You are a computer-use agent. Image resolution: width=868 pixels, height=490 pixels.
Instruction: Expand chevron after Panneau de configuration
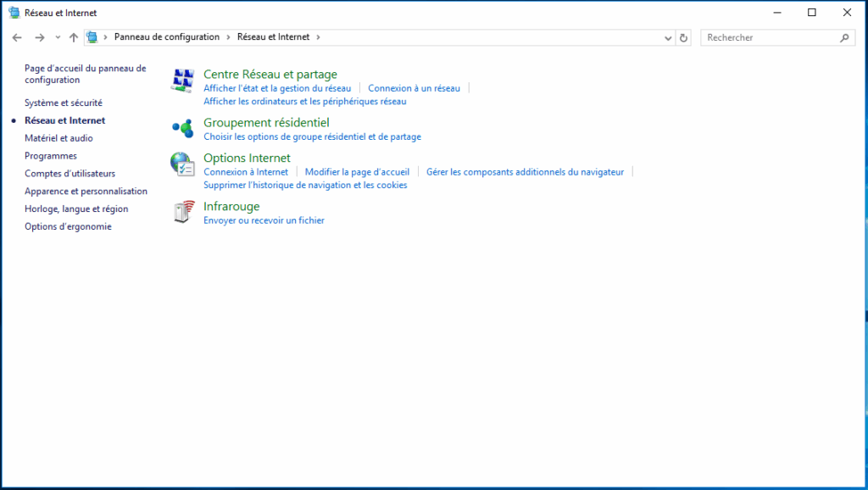(x=228, y=37)
